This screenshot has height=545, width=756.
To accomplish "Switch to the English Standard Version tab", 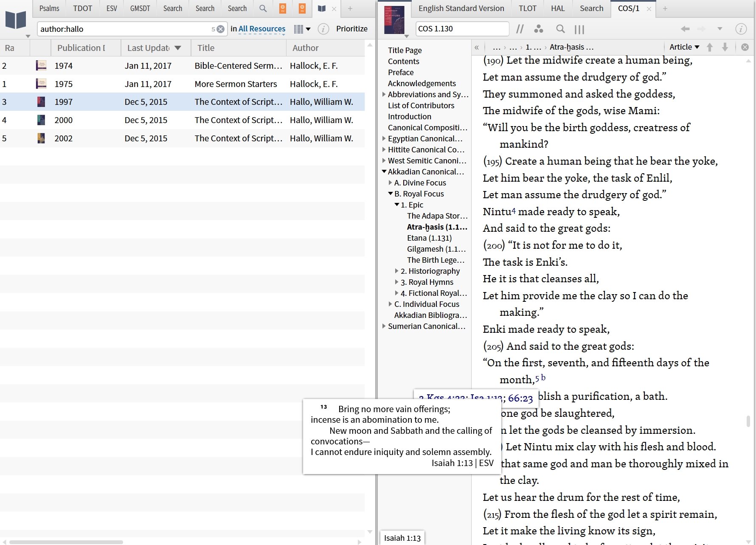I will pos(461,8).
